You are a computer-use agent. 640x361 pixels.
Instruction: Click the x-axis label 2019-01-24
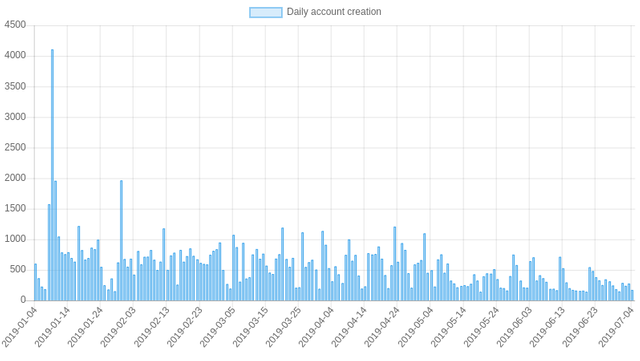[85, 327]
